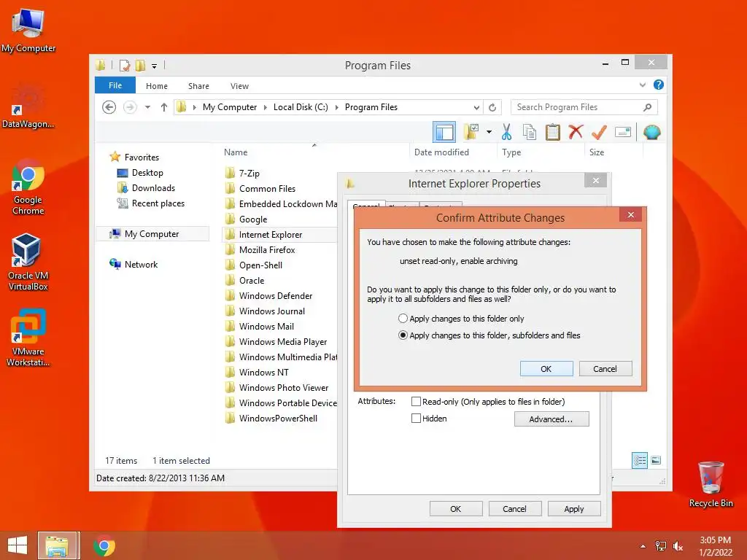Click the muted volume tray icon
The width and height of the screenshot is (747, 560).
click(x=678, y=546)
